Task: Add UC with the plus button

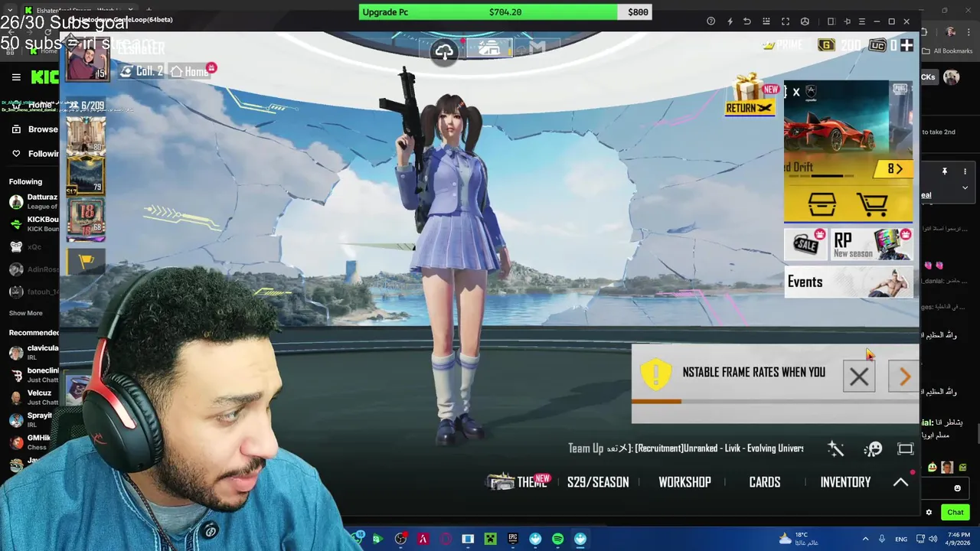Action: (906, 45)
